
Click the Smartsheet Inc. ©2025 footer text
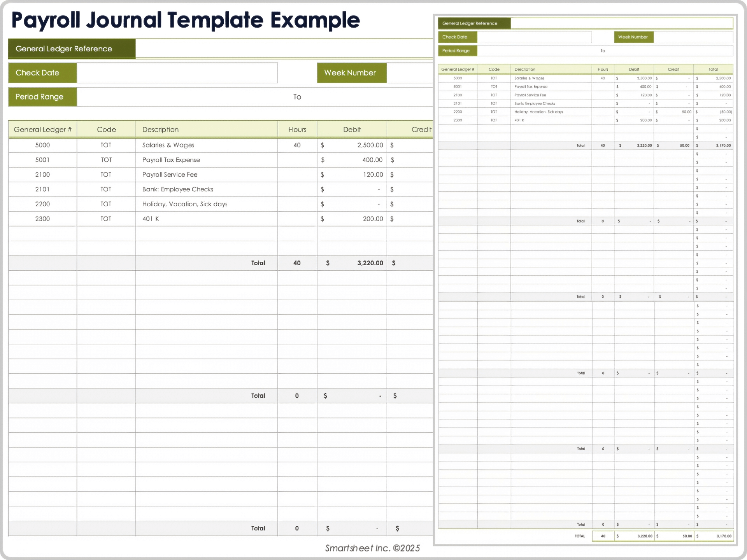(372, 548)
